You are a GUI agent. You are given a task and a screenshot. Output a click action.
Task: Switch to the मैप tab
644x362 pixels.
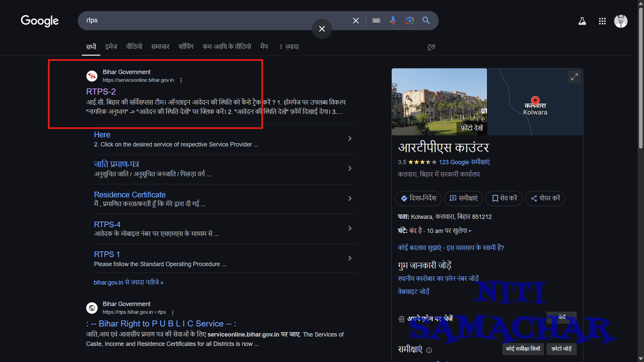point(264,47)
